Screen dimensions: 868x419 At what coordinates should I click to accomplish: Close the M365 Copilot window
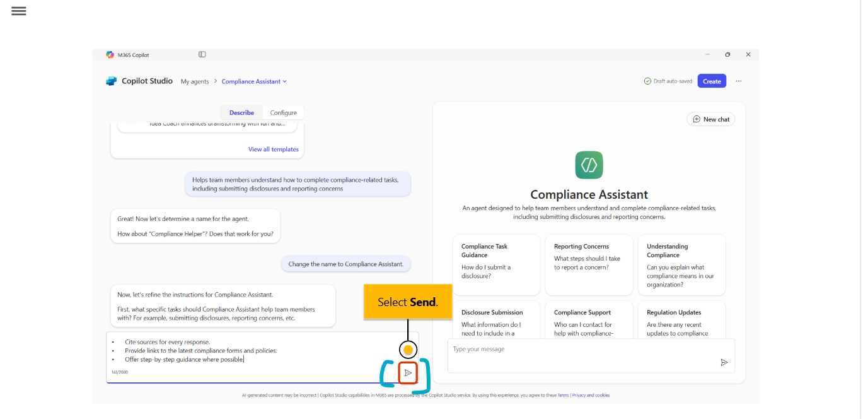pos(748,55)
